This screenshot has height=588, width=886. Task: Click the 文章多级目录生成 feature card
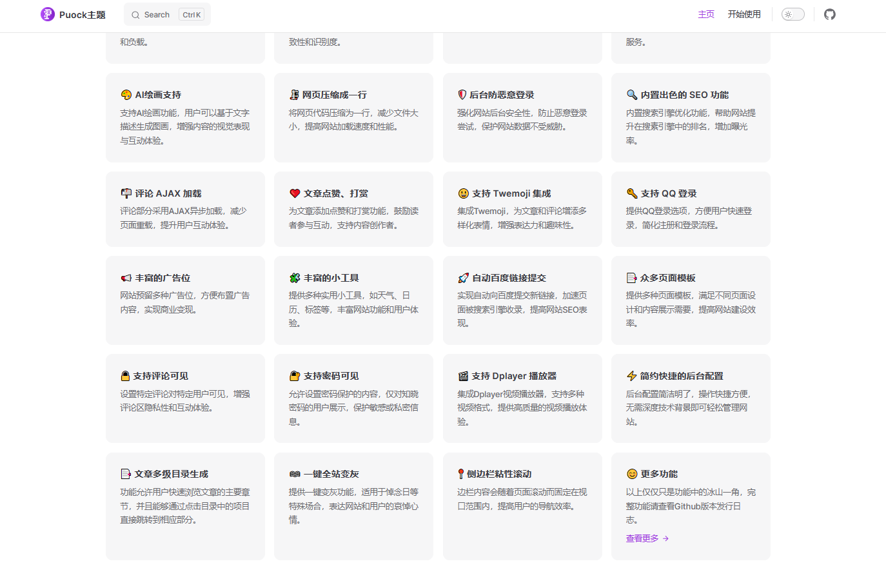pyautogui.click(x=185, y=506)
